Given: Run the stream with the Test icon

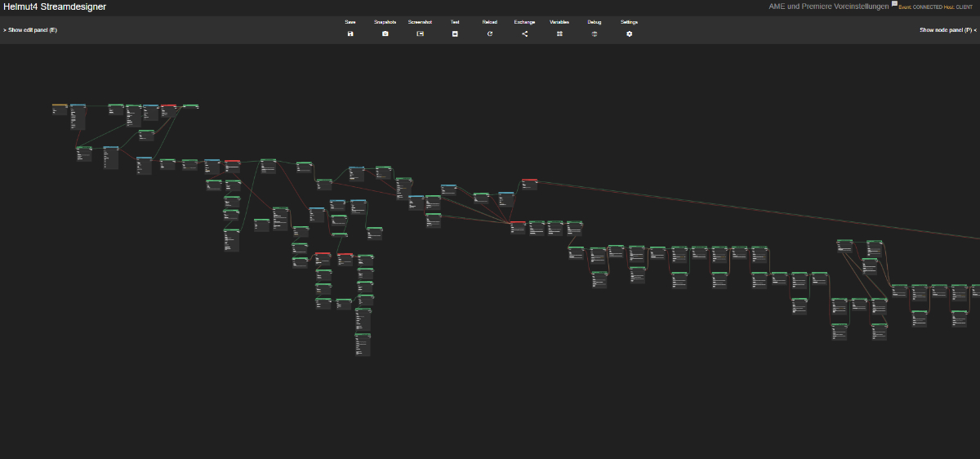Looking at the screenshot, I should pyautogui.click(x=455, y=34).
